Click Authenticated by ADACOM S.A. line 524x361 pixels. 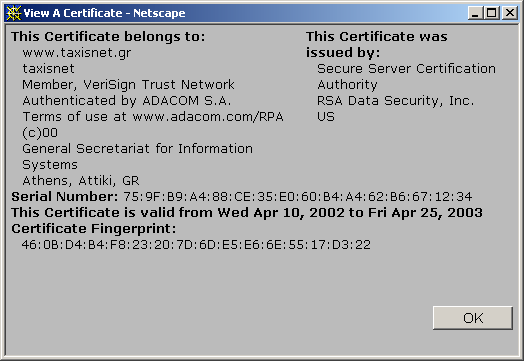tap(127, 101)
